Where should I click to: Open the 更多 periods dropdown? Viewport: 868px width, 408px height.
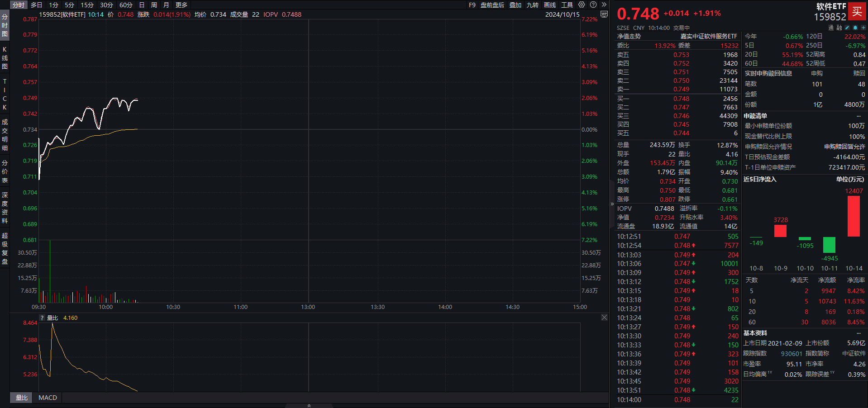(x=181, y=5)
